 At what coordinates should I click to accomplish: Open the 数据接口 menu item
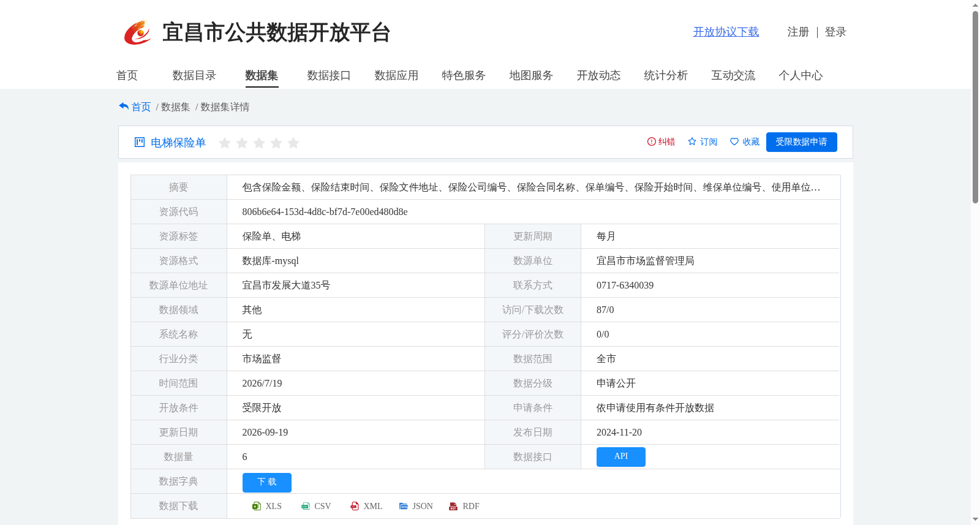[329, 75]
